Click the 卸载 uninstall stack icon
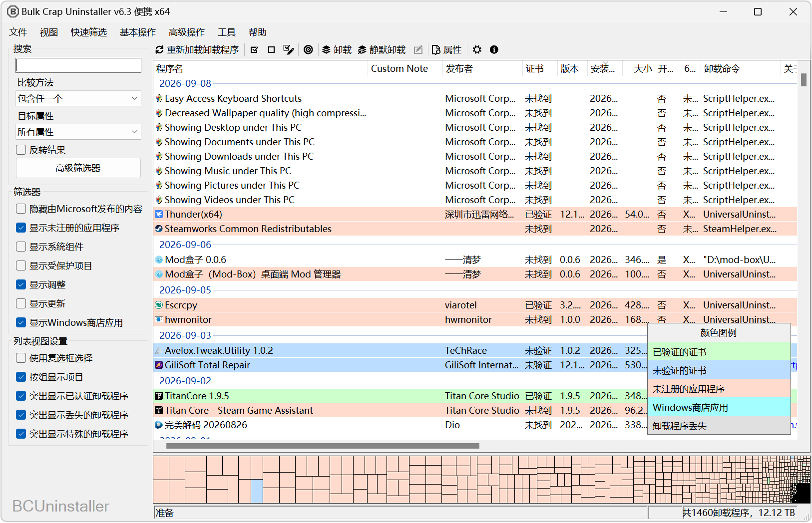The image size is (812, 523). [327, 50]
